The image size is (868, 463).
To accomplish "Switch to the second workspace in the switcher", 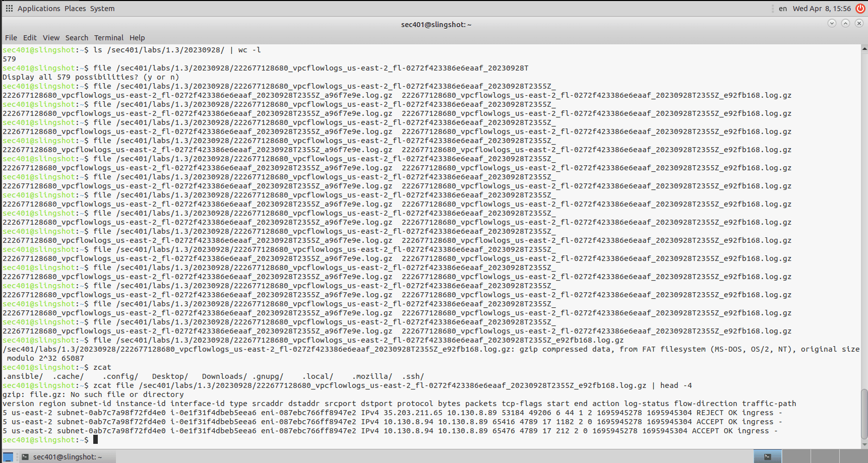I will coord(796,456).
